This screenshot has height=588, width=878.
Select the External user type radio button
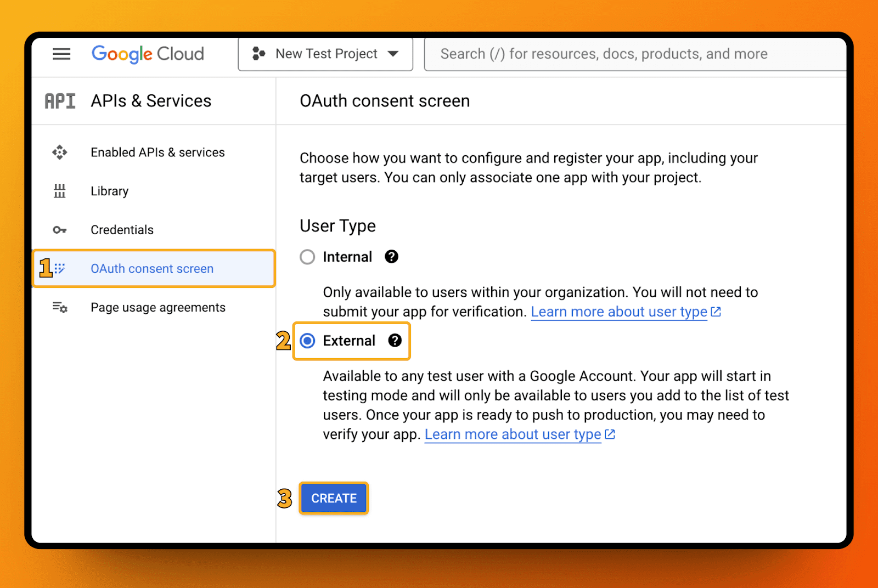(308, 341)
